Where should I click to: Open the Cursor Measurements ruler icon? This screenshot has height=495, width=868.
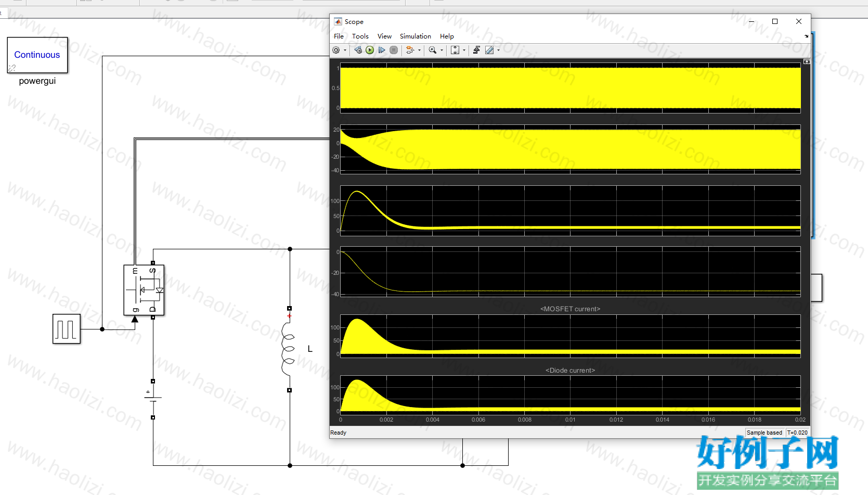pos(489,50)
